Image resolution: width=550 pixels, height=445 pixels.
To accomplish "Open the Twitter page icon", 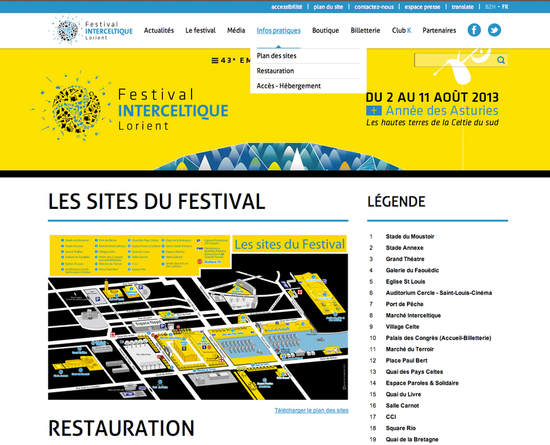I will [494, 30].
